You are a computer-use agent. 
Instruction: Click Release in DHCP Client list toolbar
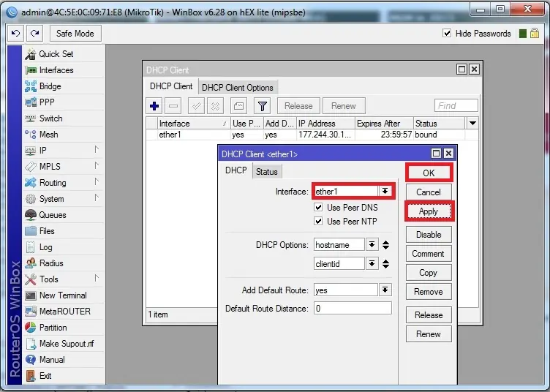tap(298, 106)
